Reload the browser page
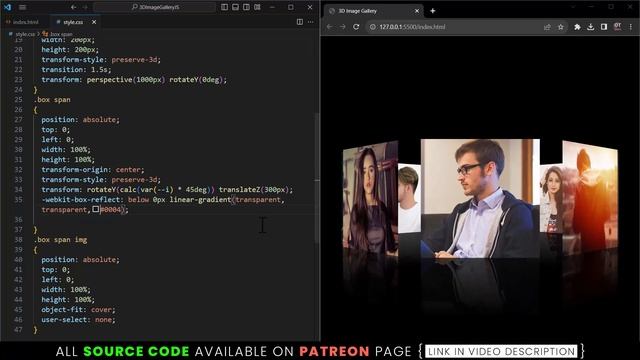This screenshot has width=640, height=360. (x=356, y=27)
